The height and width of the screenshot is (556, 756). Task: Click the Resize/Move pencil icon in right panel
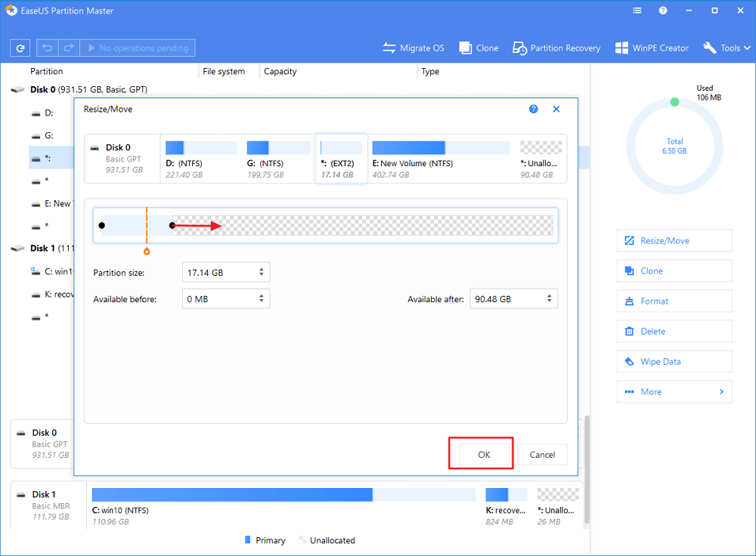(x=629, y=240)
